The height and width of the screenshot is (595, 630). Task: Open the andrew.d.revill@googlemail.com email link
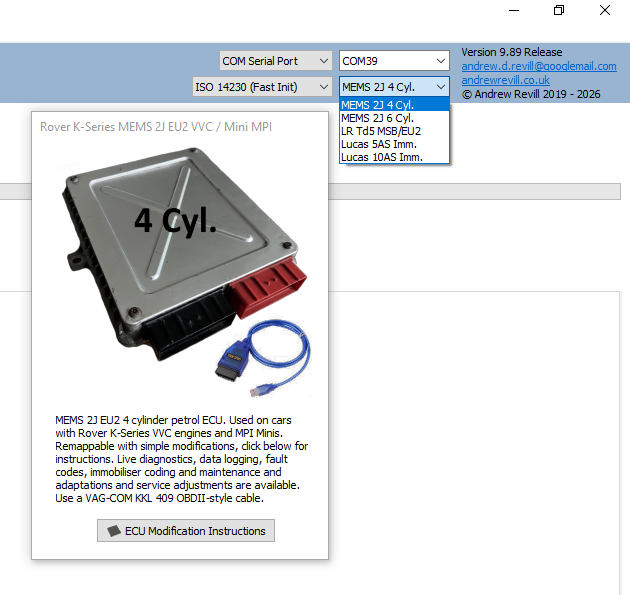click(538, 66)
